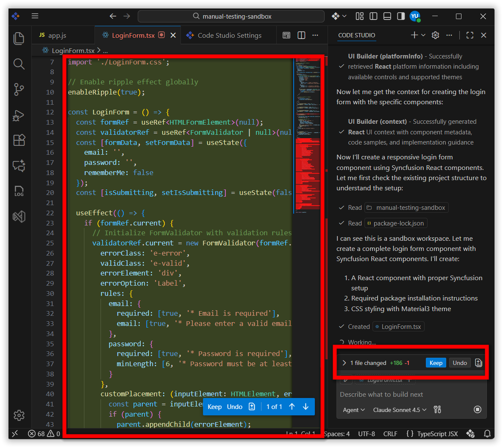Screen dimensions: 503x448
Task: Start a new chat with plus icon
Action: point(414,35)
